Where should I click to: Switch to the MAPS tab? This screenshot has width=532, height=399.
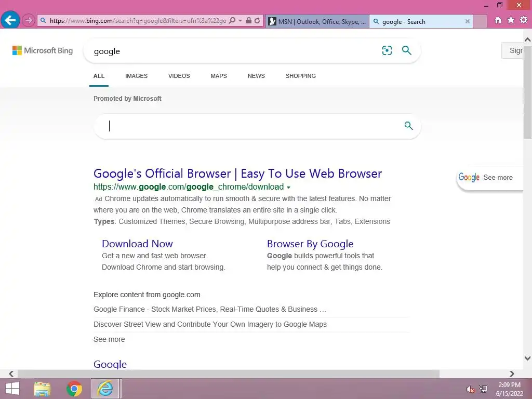pyautogui.click(x=219, y=76)
